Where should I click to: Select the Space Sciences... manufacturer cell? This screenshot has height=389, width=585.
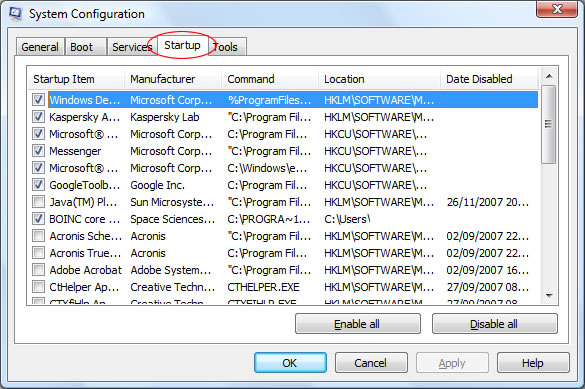point(172,219)
